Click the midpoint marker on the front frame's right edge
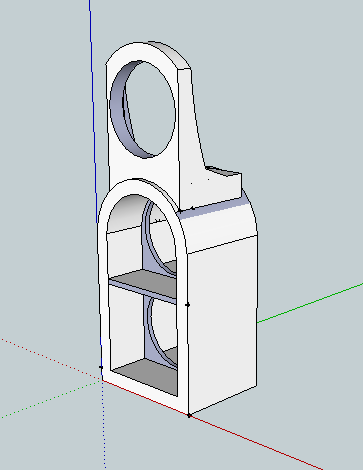363x470 pixels. pyautogui.click(x=187, y=305)
